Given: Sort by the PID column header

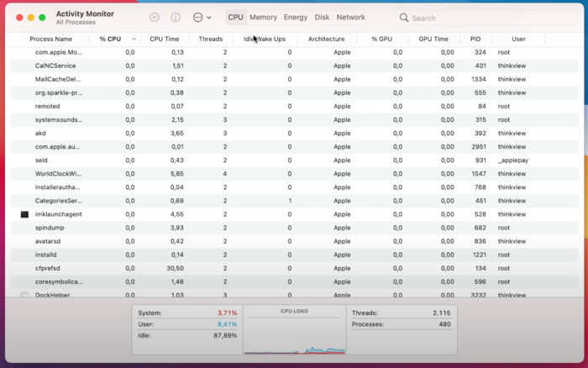Looking at the screenshot, I should point(475,39).
